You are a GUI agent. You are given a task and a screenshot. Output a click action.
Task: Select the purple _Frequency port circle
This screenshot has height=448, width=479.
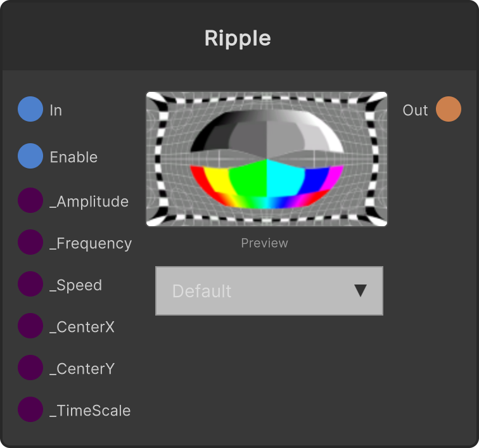[x=30, y=242]
